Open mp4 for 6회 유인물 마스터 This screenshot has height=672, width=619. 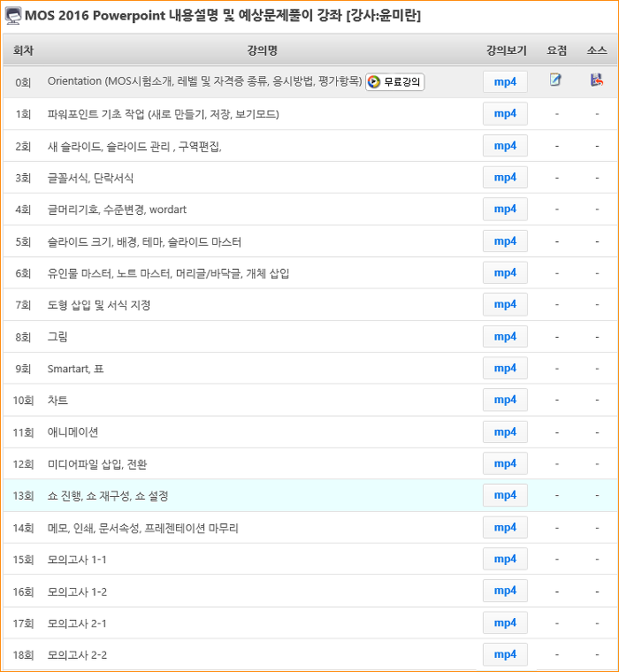(505, 273)
